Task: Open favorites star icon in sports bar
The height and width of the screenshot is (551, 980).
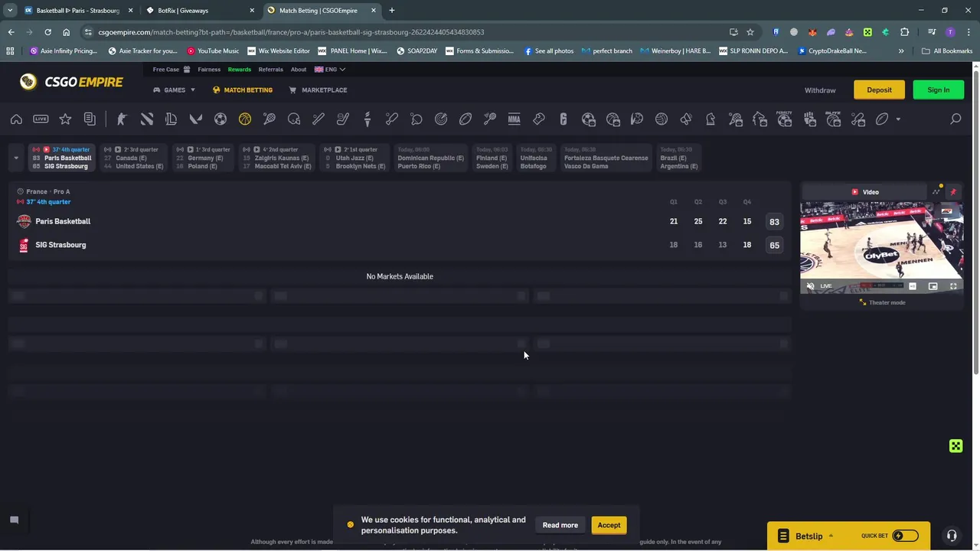Action: coord(65,119)
